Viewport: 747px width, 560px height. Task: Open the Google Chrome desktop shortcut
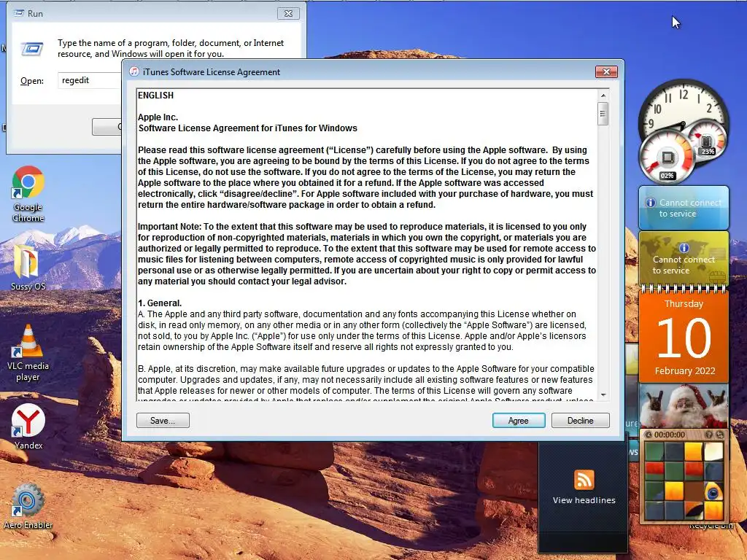click(28, 192)
